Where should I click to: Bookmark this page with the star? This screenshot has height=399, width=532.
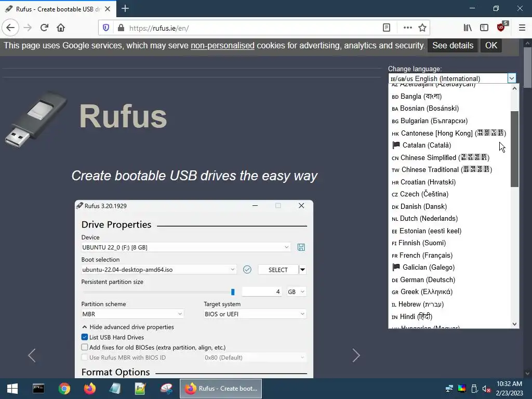coord(422,28)
